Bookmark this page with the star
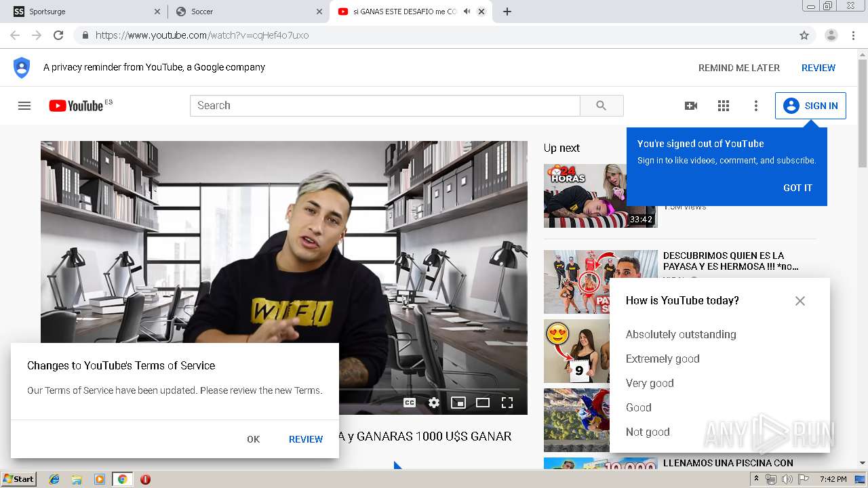 point(804,35)
